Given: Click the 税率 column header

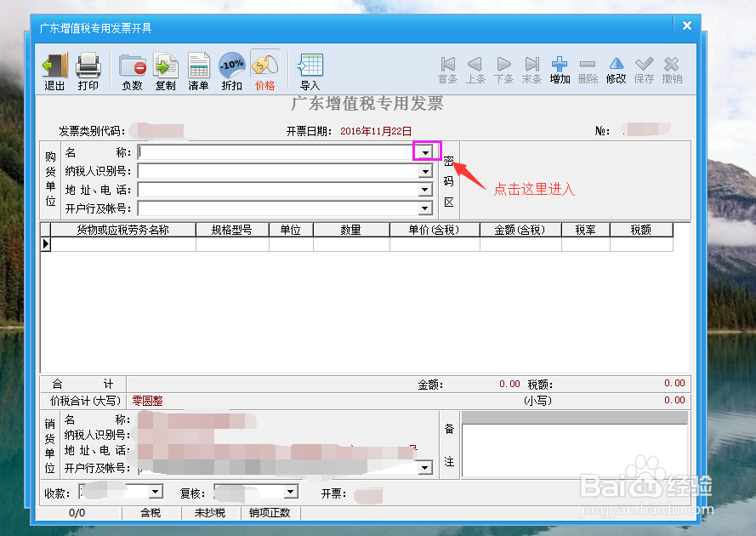Looking at the screenshot, I should click(x=585, y=230).
